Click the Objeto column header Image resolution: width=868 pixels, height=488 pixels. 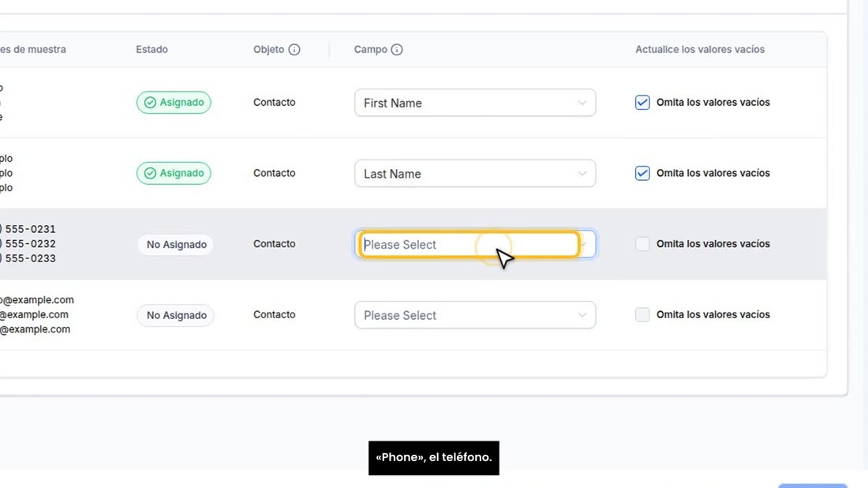(268, 49)
